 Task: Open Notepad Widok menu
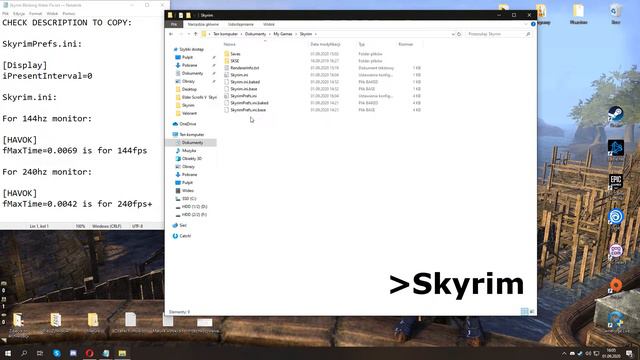(x=52, y=13)
